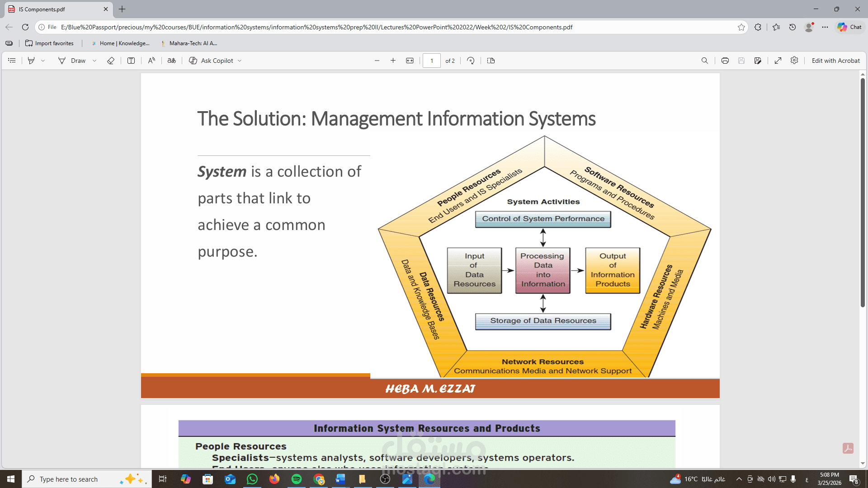
Task: Open the Ask Copilot dropdown arrow
Action: point(240,61)
